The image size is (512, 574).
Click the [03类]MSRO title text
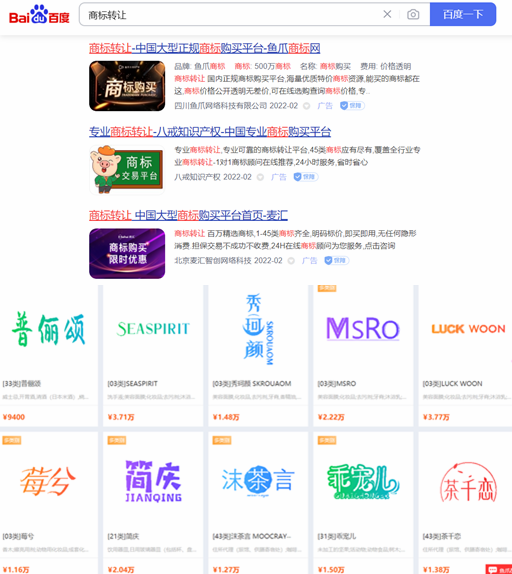[337, 384]
